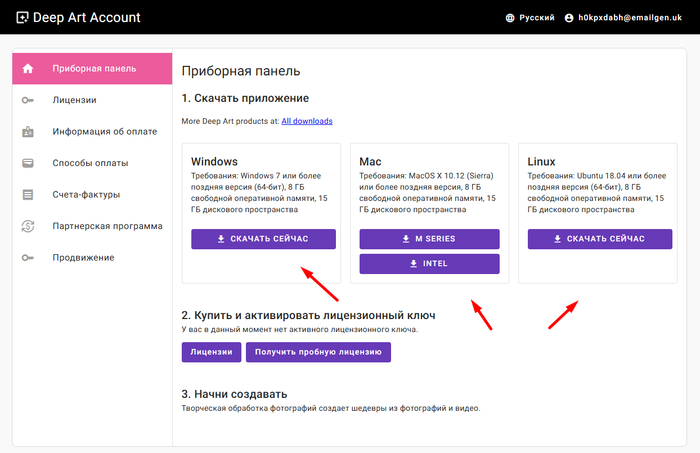
Task: Follow the All downloads link
Action: point(306,121)
